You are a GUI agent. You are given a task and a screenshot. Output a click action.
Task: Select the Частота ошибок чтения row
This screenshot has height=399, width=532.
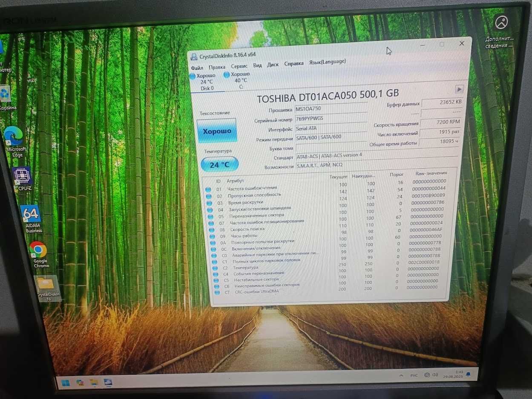327,185
